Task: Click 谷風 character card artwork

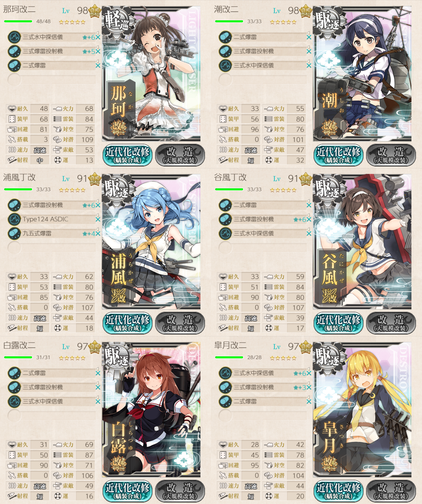Action: tap(362, 242)
